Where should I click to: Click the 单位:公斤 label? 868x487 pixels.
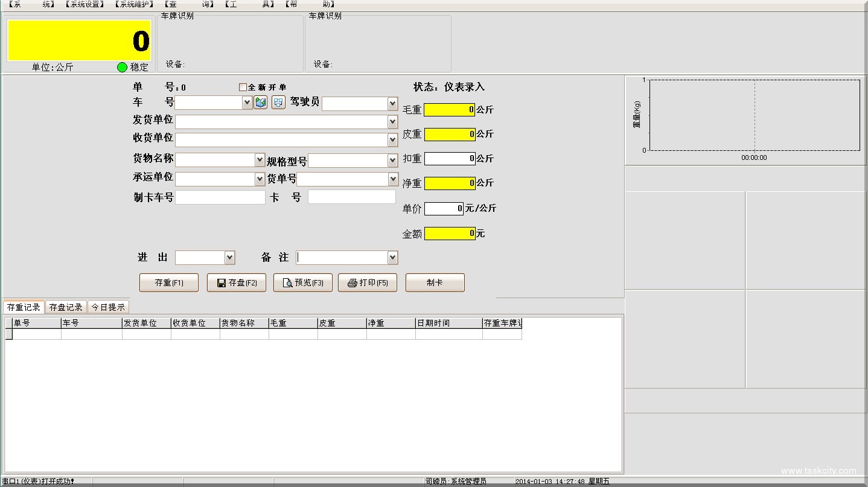(x=53, y=68)
